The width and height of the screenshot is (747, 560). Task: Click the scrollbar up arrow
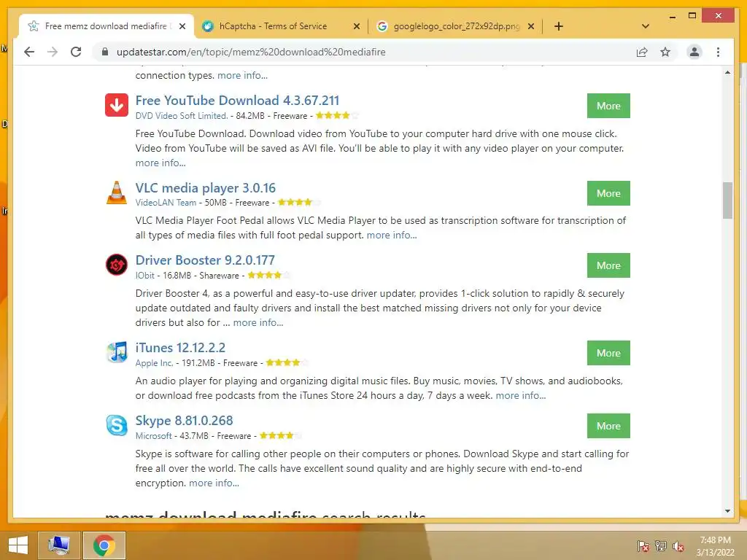click(727, 73)
